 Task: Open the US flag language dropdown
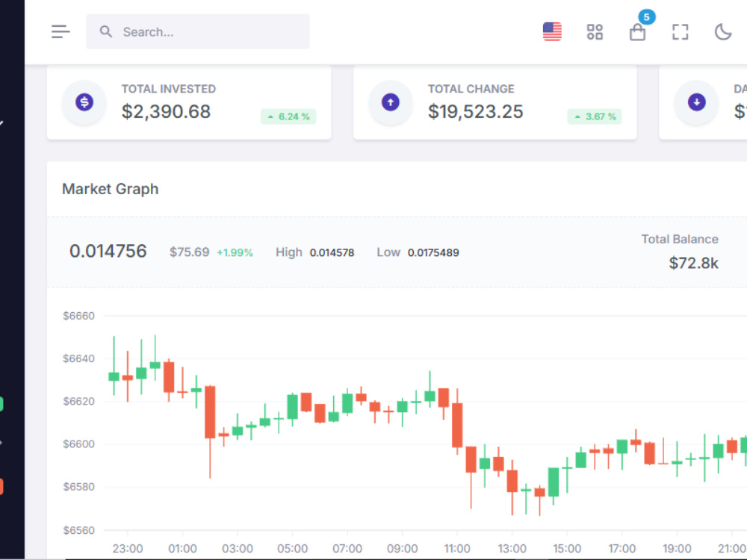(552, 32)
